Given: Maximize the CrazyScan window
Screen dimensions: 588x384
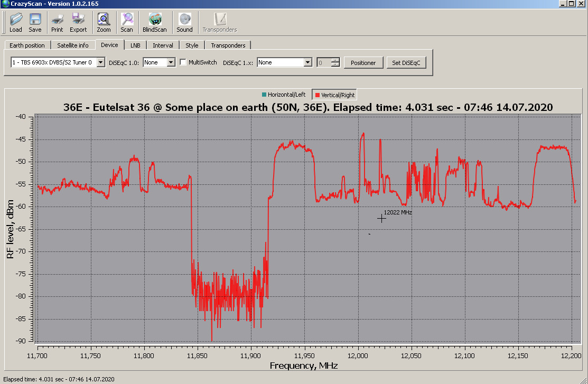Looking at the screenshot, I should click(x=571, y=3).
